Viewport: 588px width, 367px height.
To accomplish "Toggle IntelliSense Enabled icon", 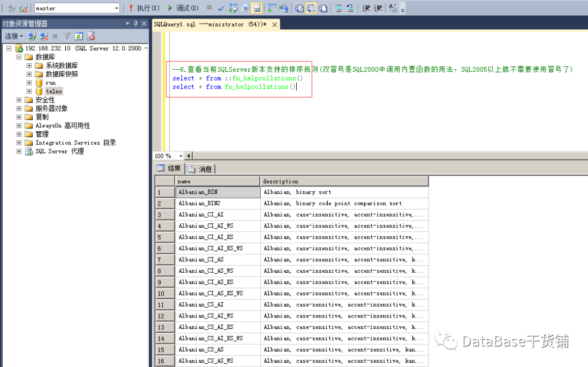I will click(x=257, y=8).
